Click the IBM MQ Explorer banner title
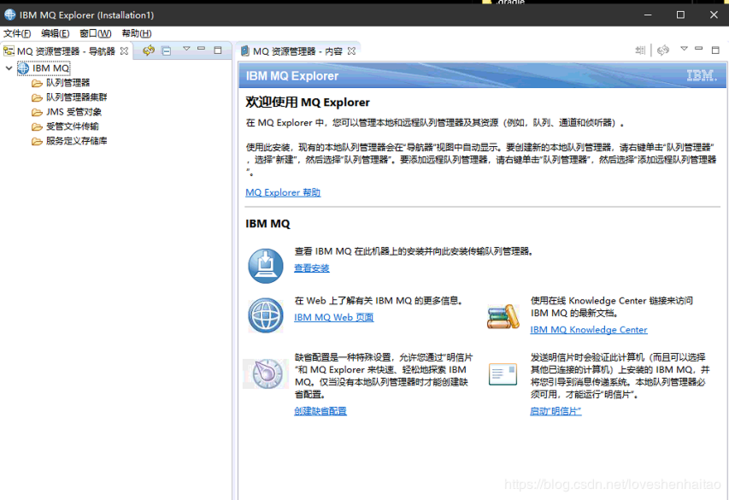Viewport: 729px width, 500px height. [x=292, y=76]
